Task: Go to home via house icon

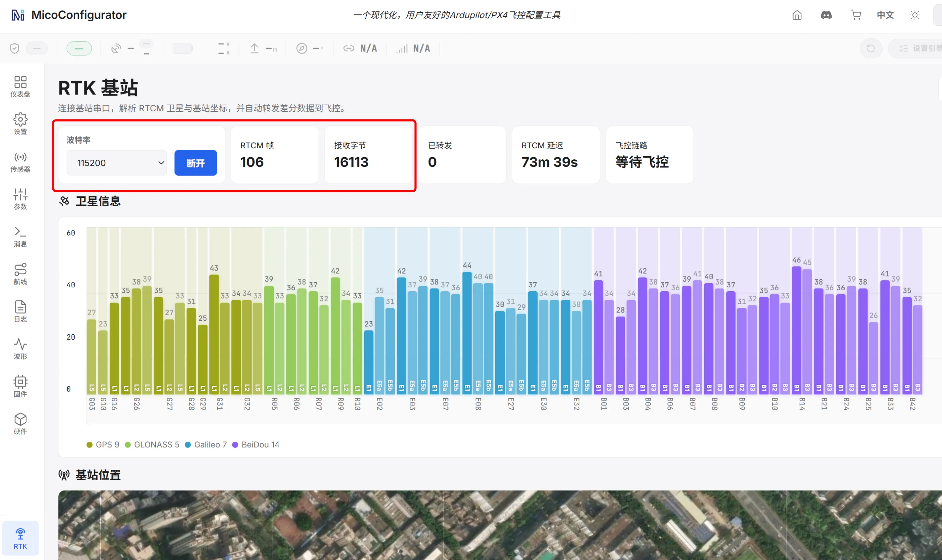Action: (797, 15)
